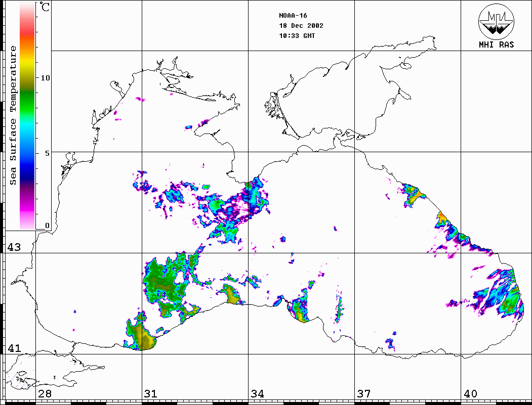Click longitude label '37'
532x405 pixels.
tap(364, 393)
